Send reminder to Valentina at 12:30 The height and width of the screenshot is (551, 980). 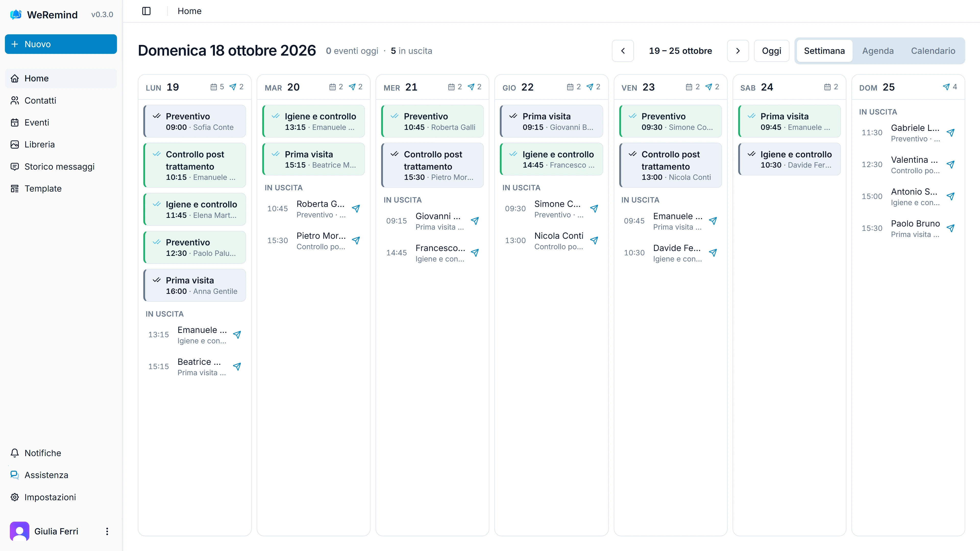(950, 165)
